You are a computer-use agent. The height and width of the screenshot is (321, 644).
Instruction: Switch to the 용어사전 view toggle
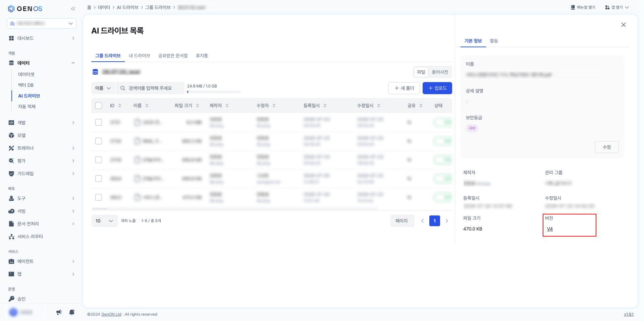pyautogui.click(x=440, y=72)
